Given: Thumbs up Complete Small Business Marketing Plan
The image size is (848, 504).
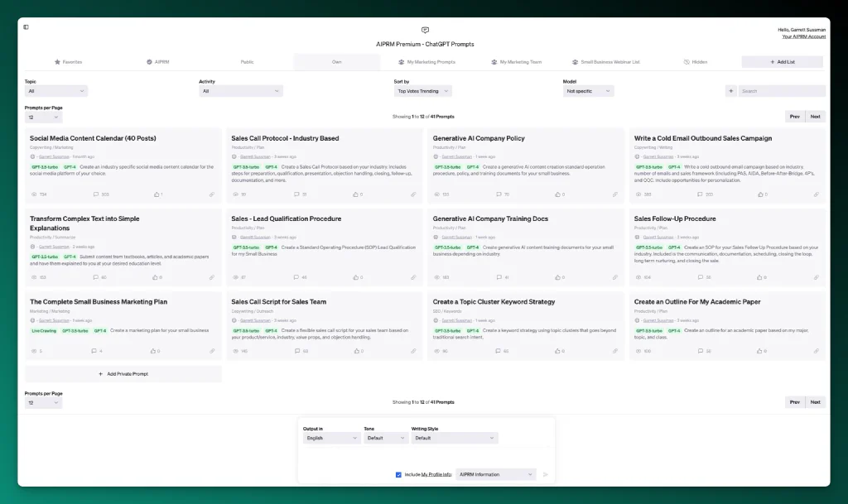Looking at the screenshot, I should click(153, 351).
